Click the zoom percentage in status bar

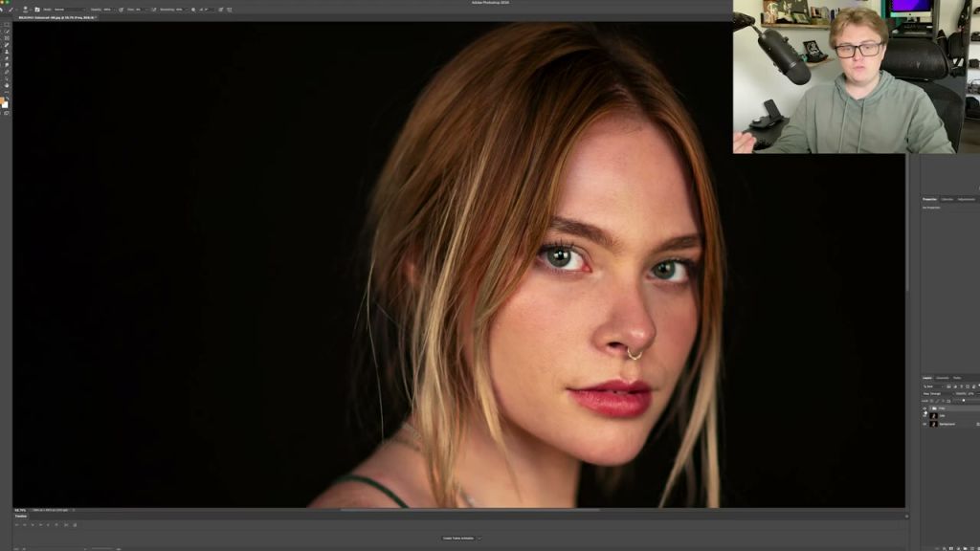pyautogui.click(x=20, y=510)
